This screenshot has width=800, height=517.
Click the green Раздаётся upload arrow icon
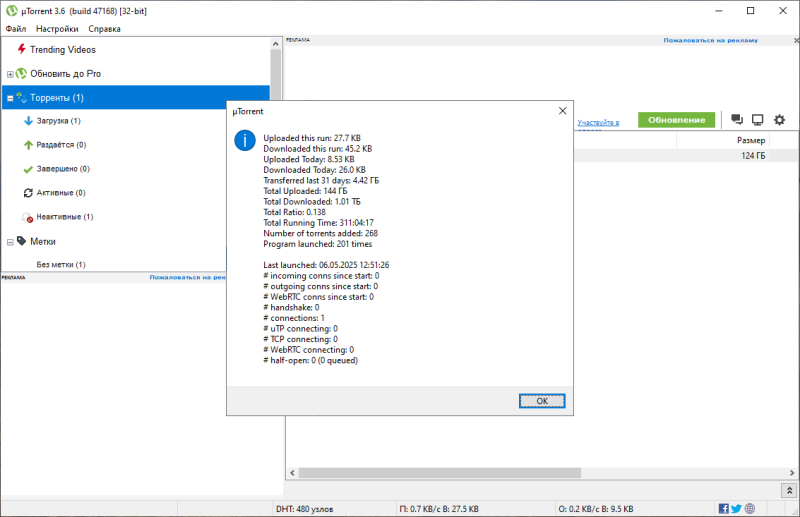coord(29,145)
